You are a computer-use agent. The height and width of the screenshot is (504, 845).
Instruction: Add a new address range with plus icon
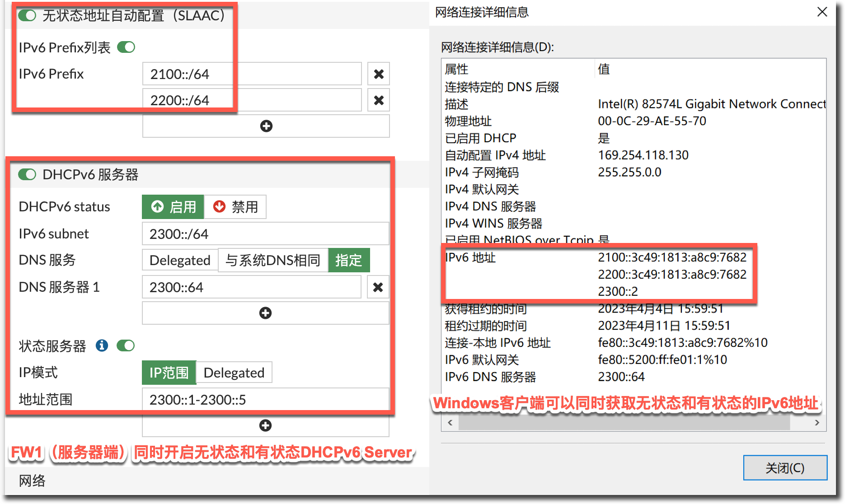tap(266, 425)
